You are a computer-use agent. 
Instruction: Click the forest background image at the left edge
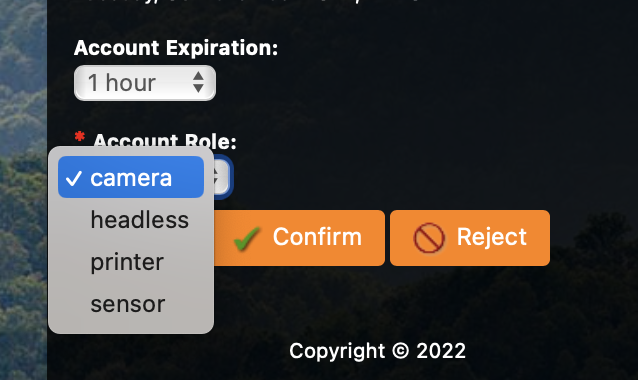click(x=23, y=81)
